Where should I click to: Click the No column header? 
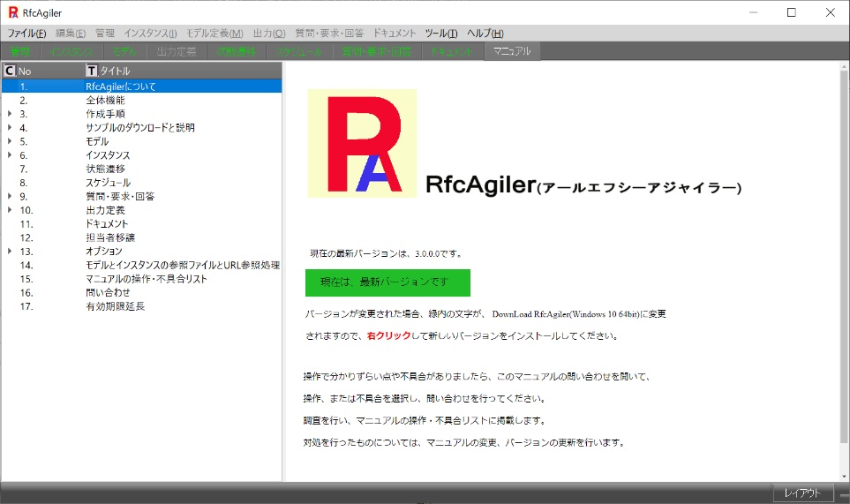point(43,71)
